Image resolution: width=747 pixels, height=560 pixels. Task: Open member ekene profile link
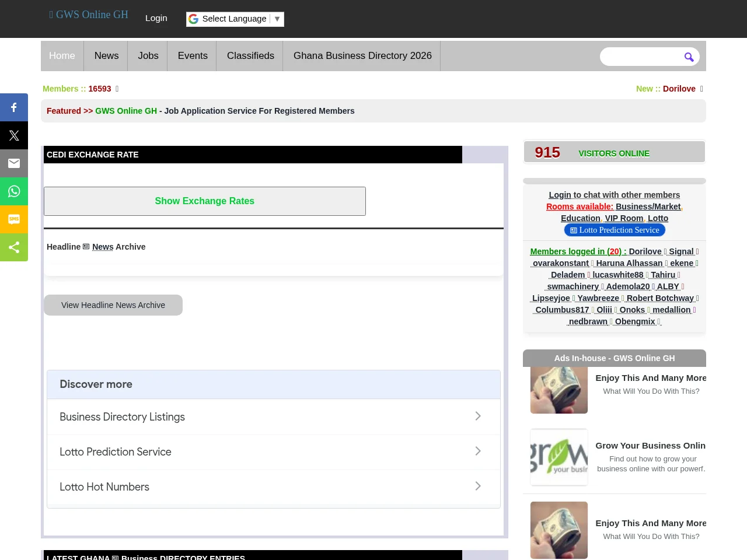[682, 263]
